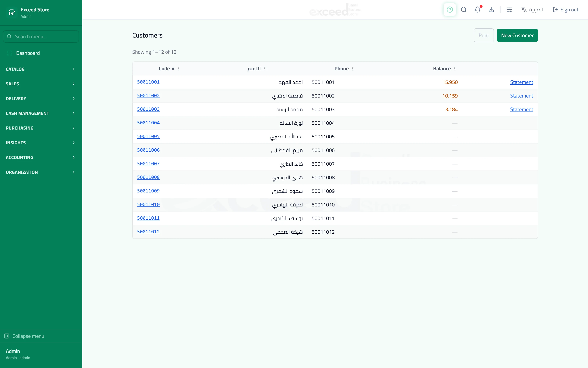Open customer code 50011001
This screenshot has width=588, height=368.
point(148,82)
